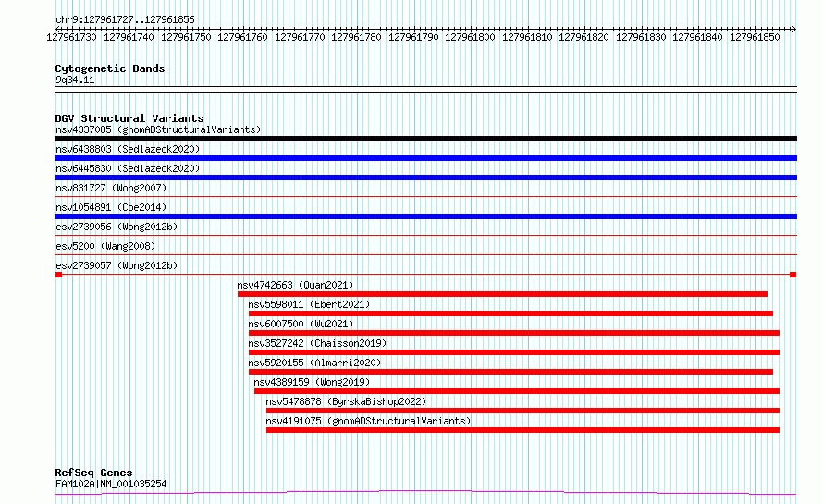Click the 127961850 ruler coordinate
The height and width of the screenshot is (504, 823).
pos(755,37)
